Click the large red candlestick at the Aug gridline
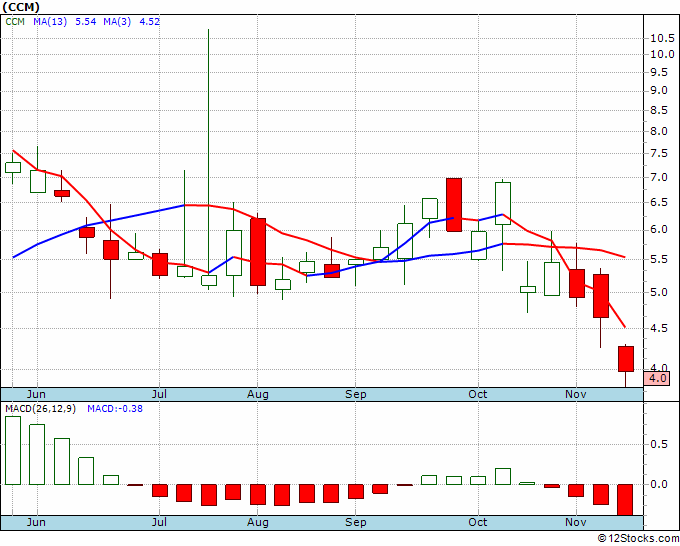Screen dimensions: 680x546 (x=258, y=252)
